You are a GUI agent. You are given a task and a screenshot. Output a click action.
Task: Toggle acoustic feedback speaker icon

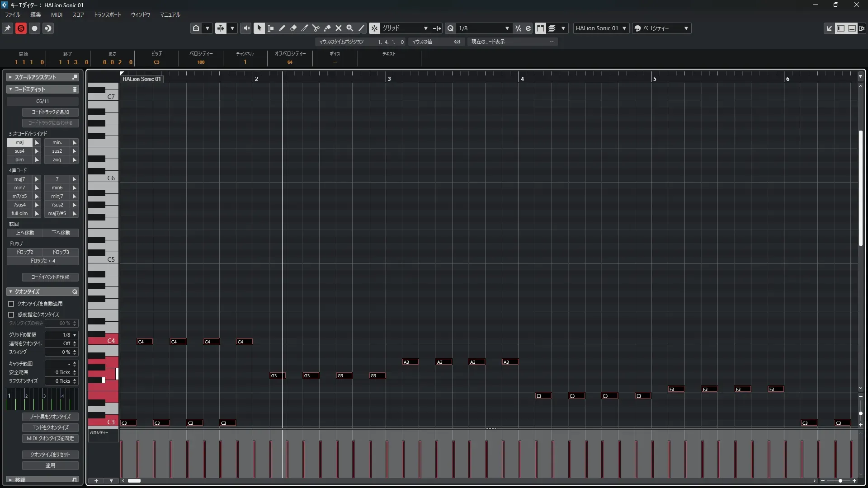point(245,28)
